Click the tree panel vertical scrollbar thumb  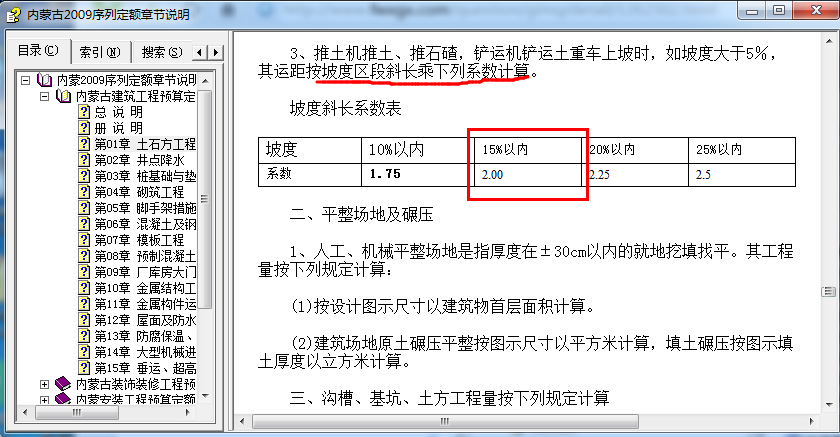[204, 199]
